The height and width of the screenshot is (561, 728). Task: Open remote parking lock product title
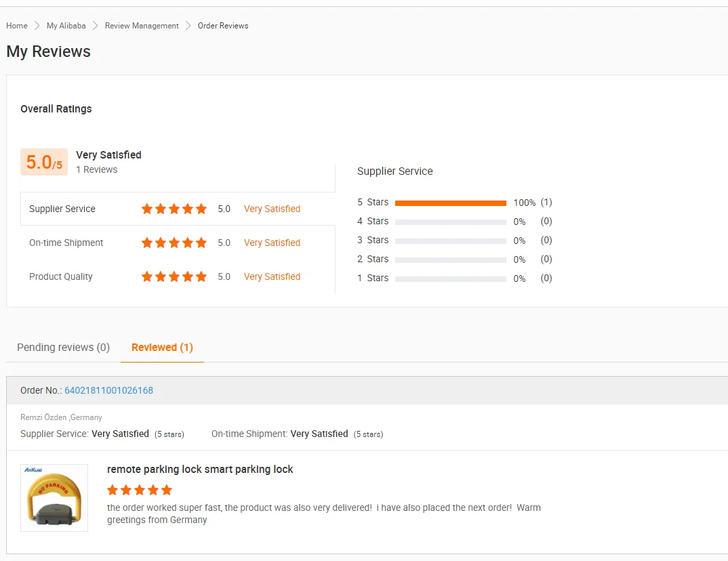point(200,469)
